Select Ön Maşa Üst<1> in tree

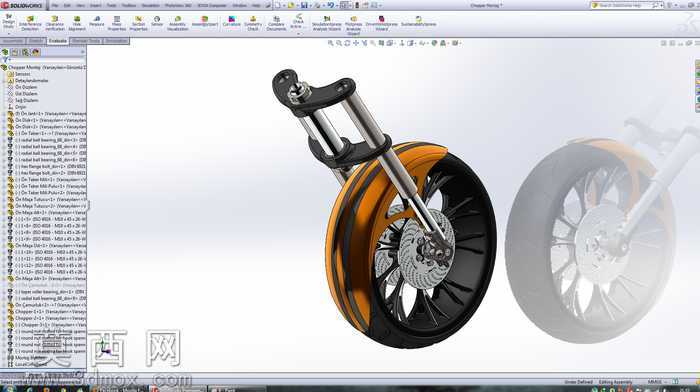[x=49, y=246]
